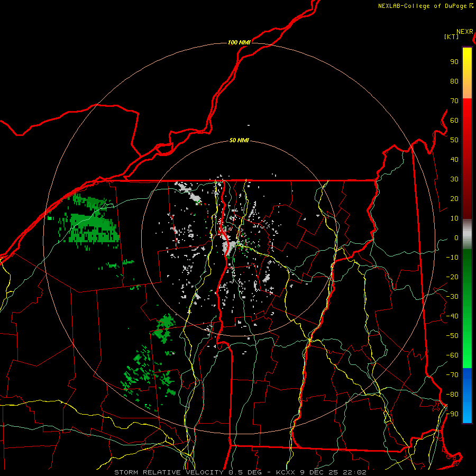476x476 pixels.
Task: Click the [KT] units label
Action: click(451, 36)
